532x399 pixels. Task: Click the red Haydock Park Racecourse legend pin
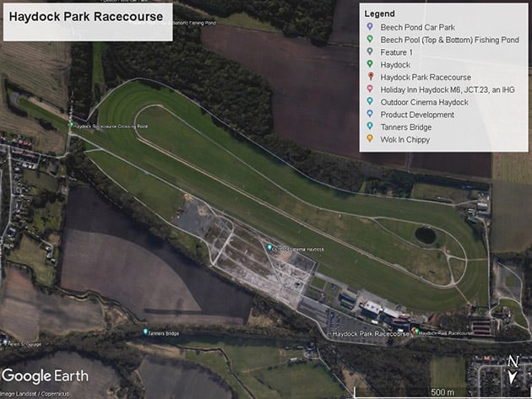(369, 77)
